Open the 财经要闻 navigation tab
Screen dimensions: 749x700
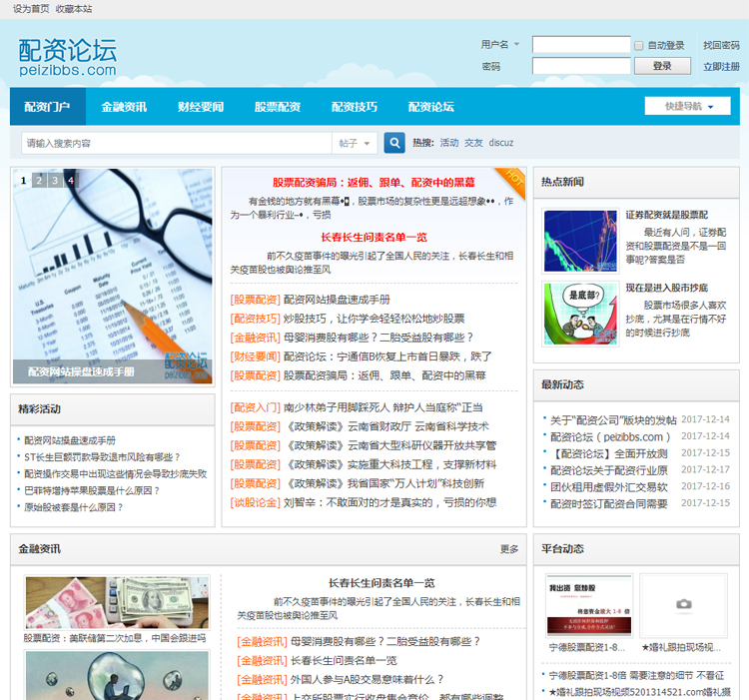pyautogui.click(x=201, y=107)
